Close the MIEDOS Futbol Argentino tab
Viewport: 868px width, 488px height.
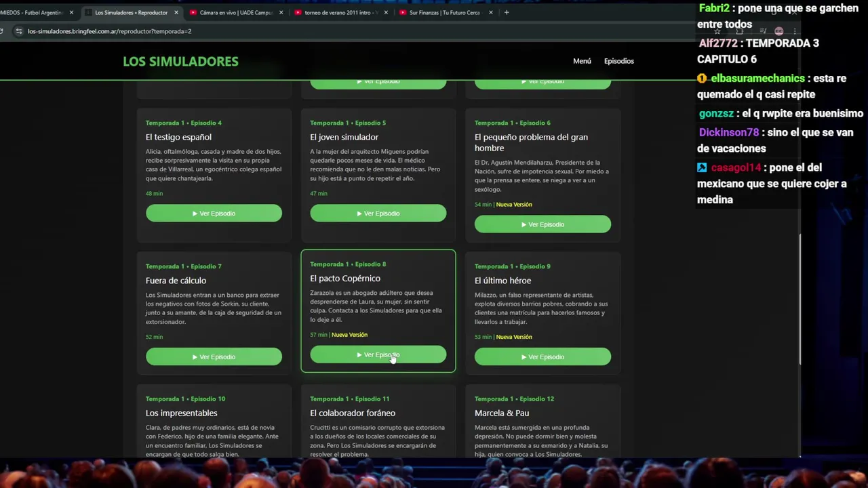(71, 12)
